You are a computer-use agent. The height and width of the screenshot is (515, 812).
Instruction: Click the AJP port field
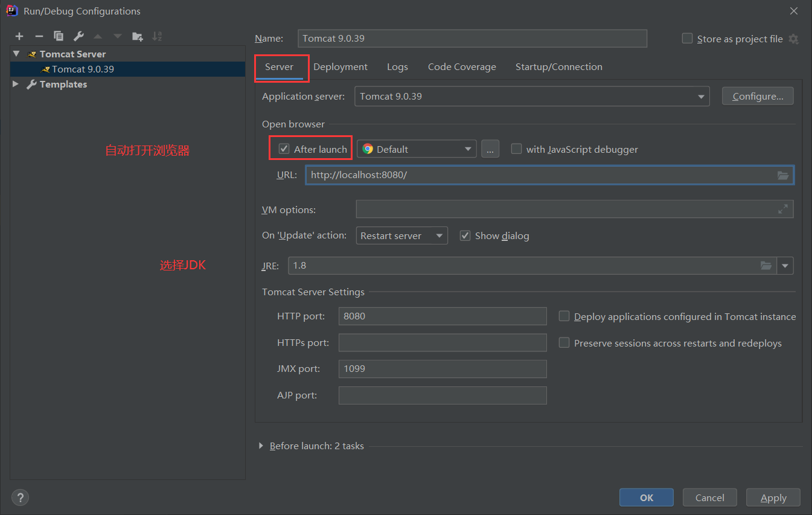(x=443, y=395)
